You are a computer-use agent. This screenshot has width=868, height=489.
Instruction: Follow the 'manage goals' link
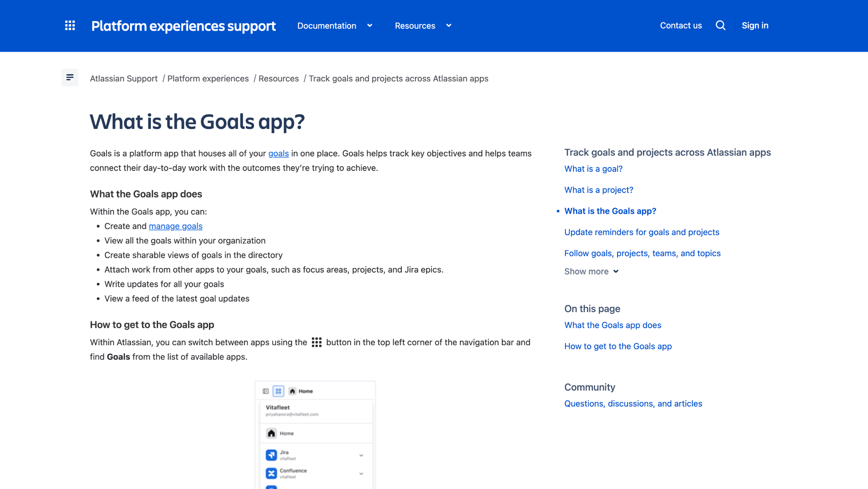pyautogui.click(x=175, y=226)
